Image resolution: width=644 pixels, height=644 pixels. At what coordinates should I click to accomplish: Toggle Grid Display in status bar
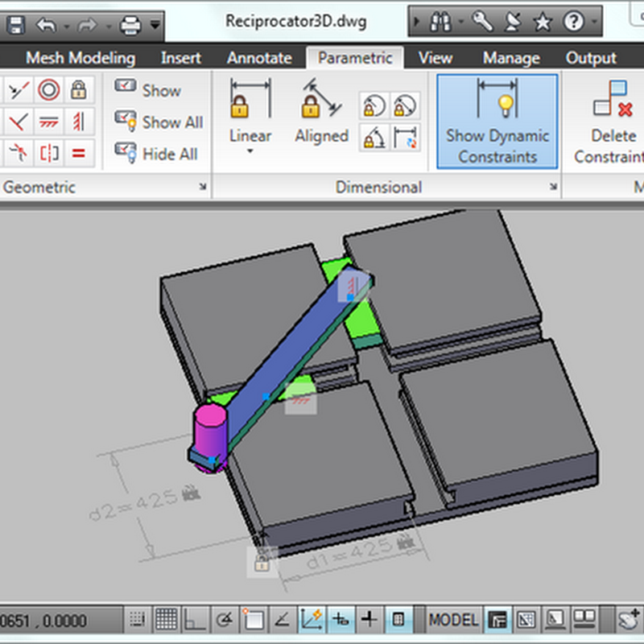click(166, 620)
